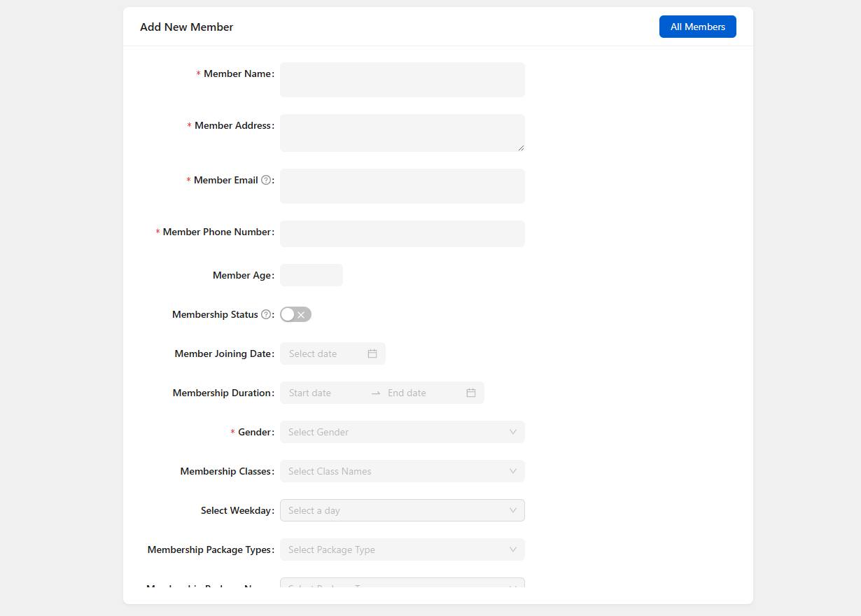The width and height of the screenshot is (861, 616).
Task: Click the Member Phone Number field
Action: (402, 234)
